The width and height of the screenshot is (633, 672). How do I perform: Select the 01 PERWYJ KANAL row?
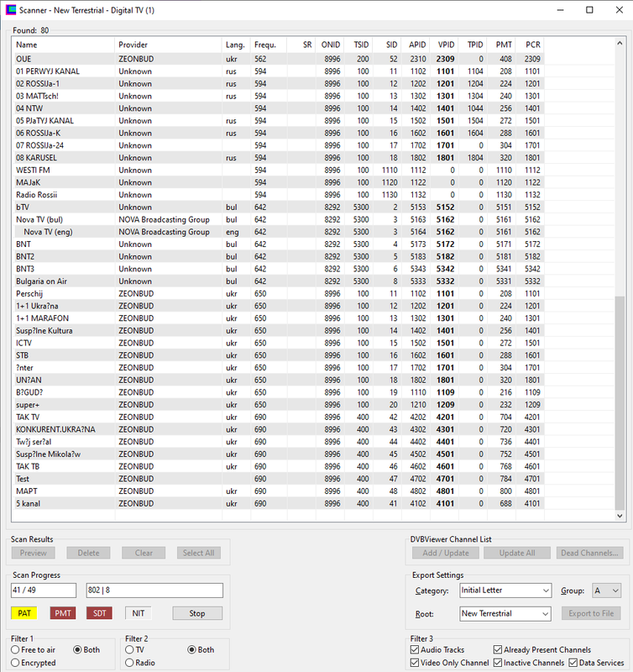pos(279,71)
